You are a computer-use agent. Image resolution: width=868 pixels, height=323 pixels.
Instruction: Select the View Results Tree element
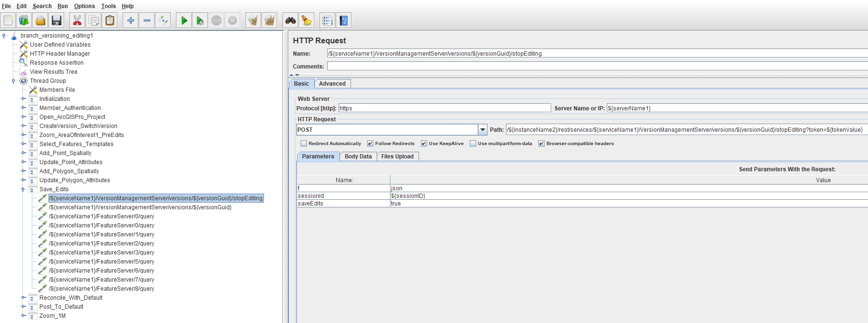pos(54,72)
